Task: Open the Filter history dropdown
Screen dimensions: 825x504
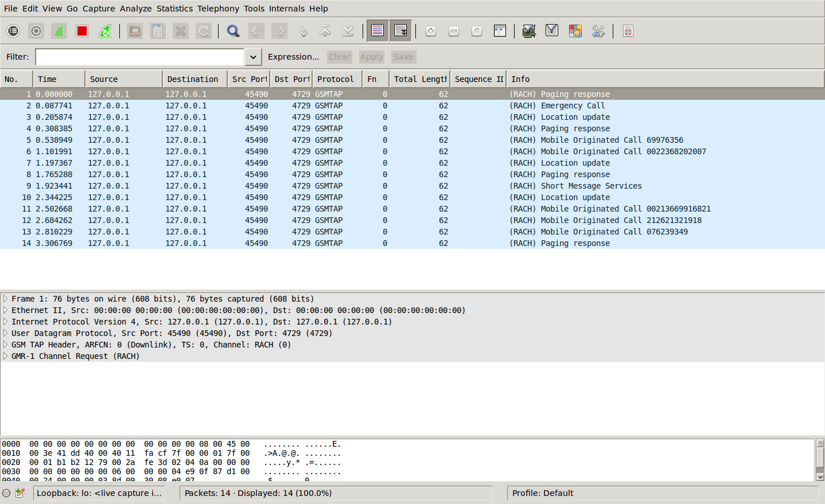Action: (253, 57)
